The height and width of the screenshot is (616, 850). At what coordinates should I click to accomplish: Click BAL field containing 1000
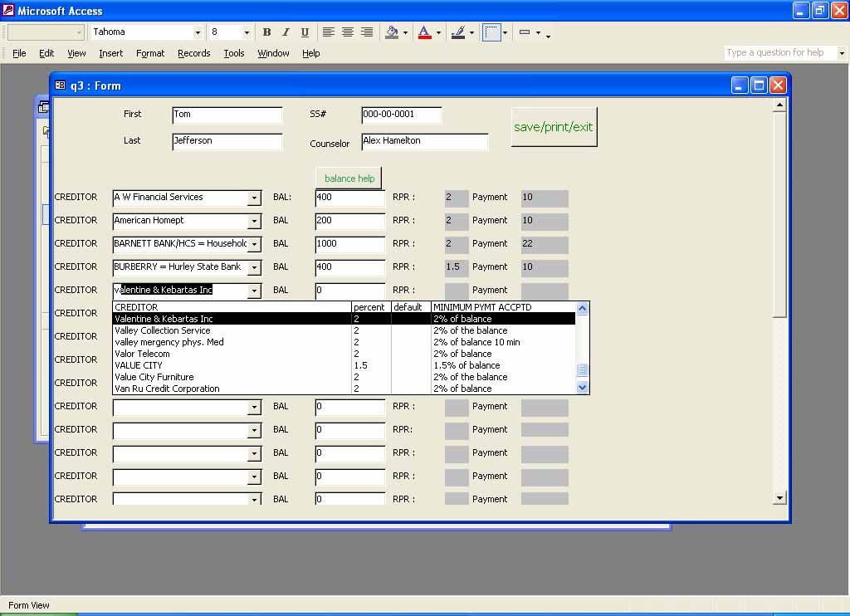[x=350, y=245]
